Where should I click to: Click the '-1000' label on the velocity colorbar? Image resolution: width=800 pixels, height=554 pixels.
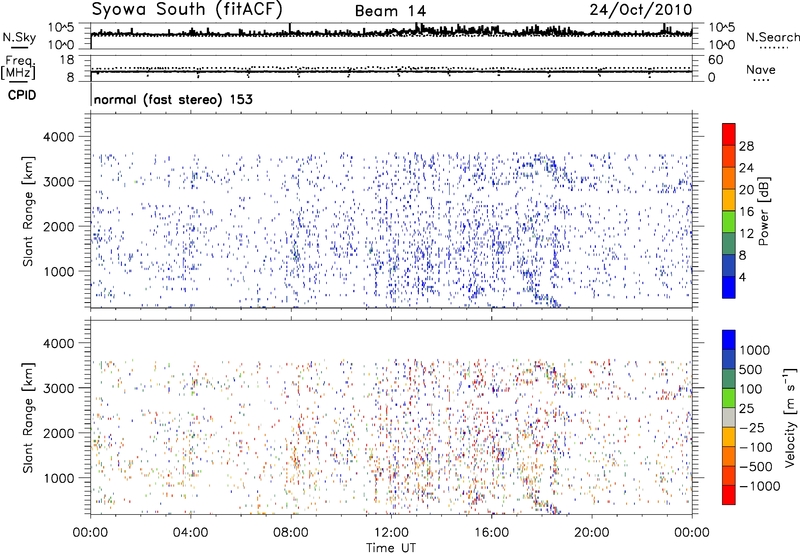pos(760,486)
